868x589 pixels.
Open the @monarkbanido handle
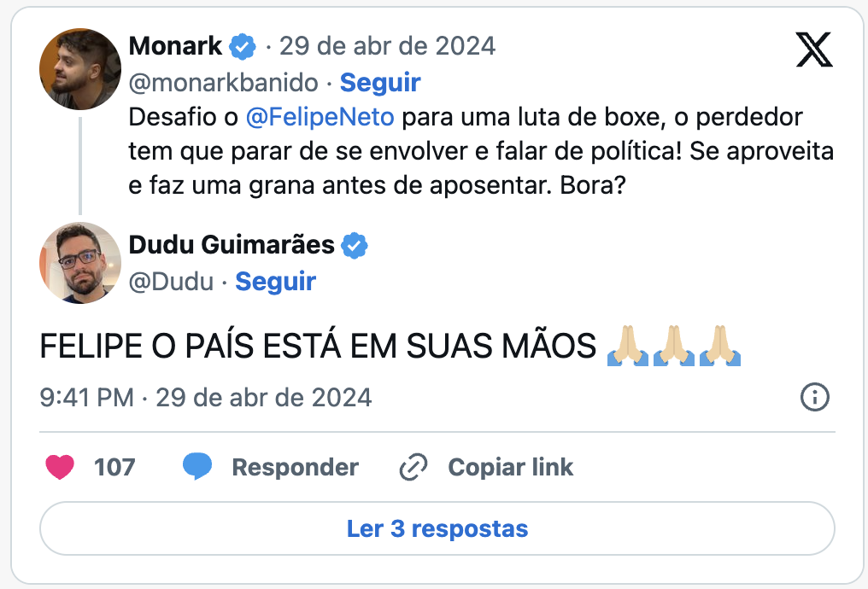point(223,83)
